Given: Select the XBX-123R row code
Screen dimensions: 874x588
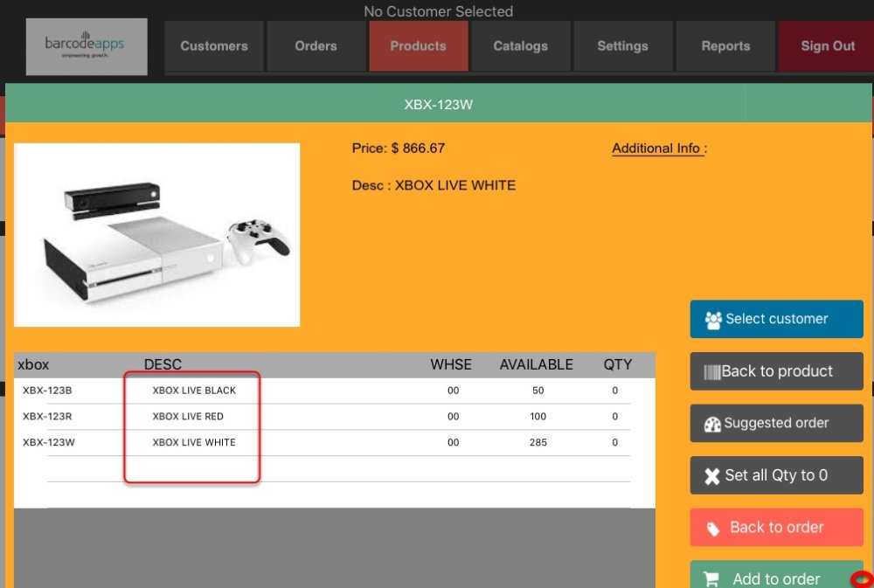Looking at the screenshot, I should point(47,417).
